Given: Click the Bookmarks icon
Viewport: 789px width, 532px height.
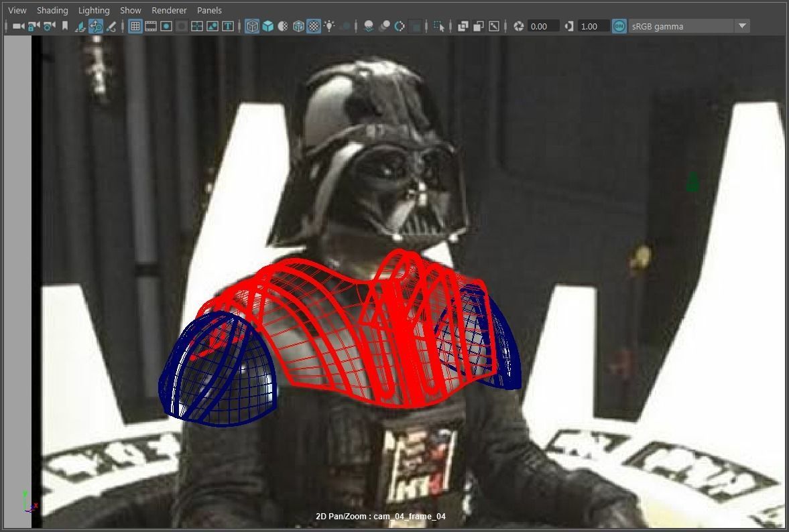Looking at the screenshot, I should (x=65, y=25).
